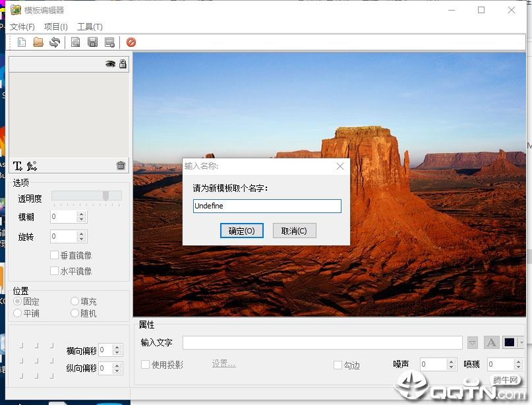Decrease the 旋转 value with down arrow
Image resolution: width=532 pixels, height=405 pixels.
click(81, 239)
